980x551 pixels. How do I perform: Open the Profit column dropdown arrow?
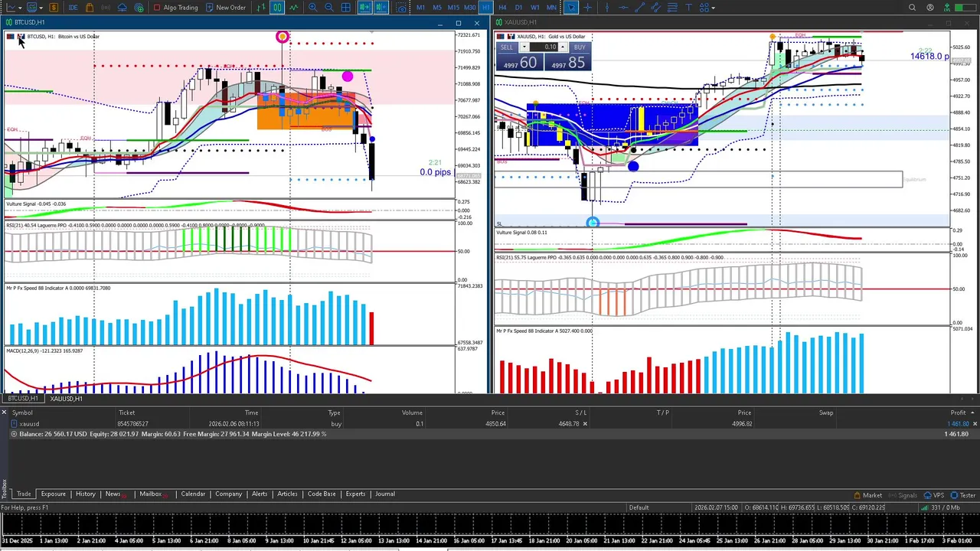[974, 413]
